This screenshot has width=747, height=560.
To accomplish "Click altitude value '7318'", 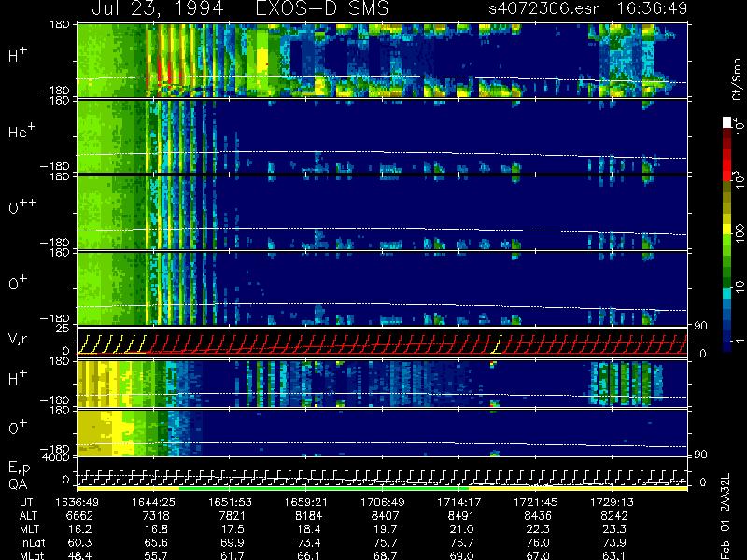I will 156,516.
